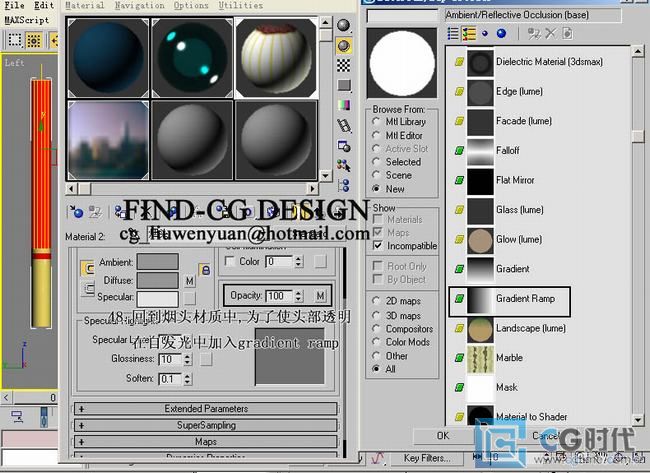Click the Opacity spinner arrows
The height and width of the screenshot is (473, 650).
pos(298,296)
